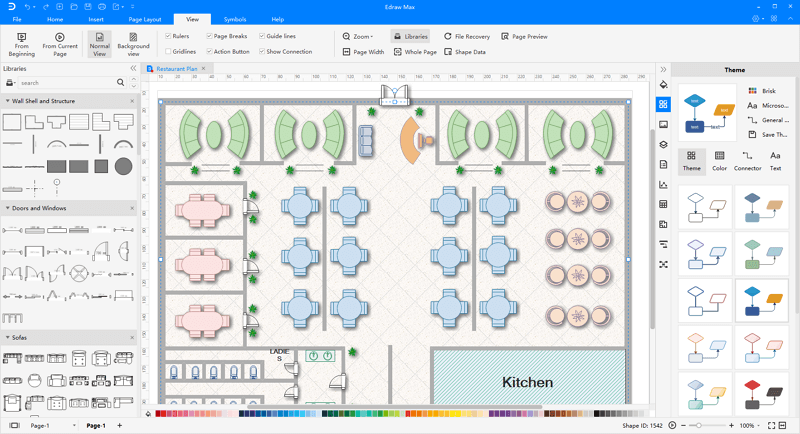Select the Kitchen room label
The image size is (800, 434).
tap(527, 382)
